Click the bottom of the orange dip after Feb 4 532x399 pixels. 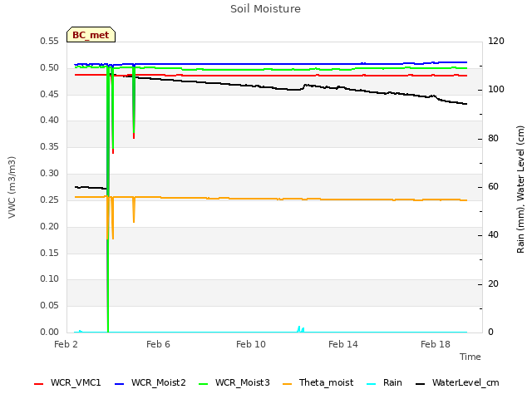134,220
